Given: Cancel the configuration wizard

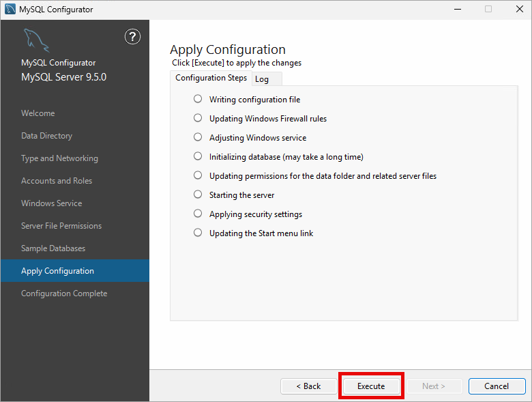Looking at the screenshot, I should tap(497, 386).
